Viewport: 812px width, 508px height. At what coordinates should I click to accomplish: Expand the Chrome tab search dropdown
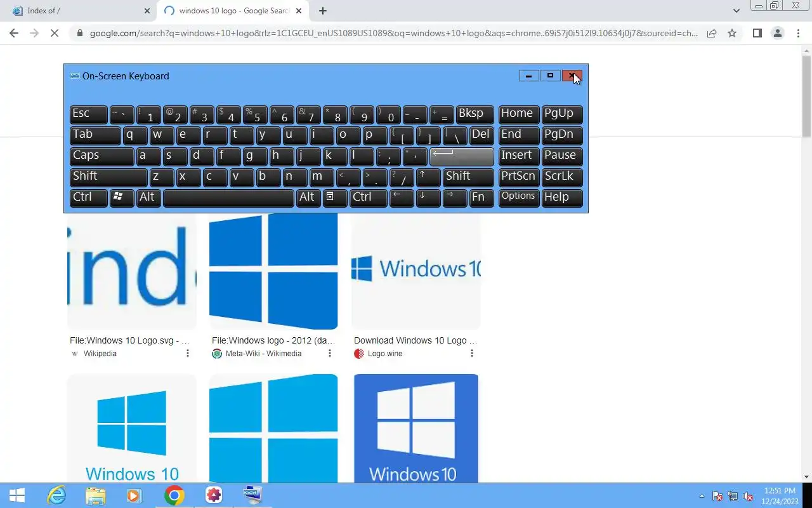tap(737, 11)
